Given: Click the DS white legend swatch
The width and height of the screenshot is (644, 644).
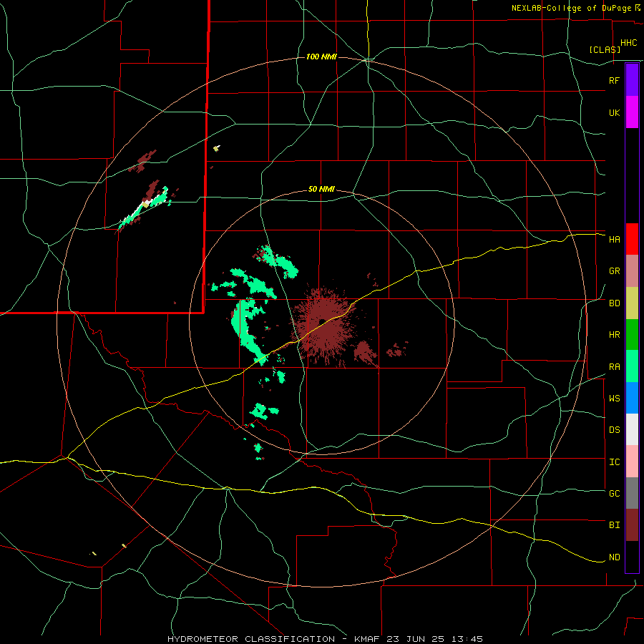Looking at the screenshot, I should (632, 429).
